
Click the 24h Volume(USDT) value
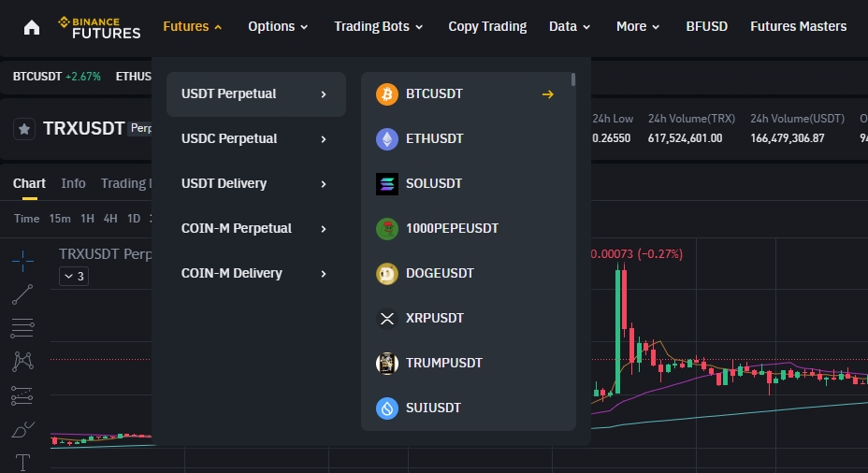788,138
